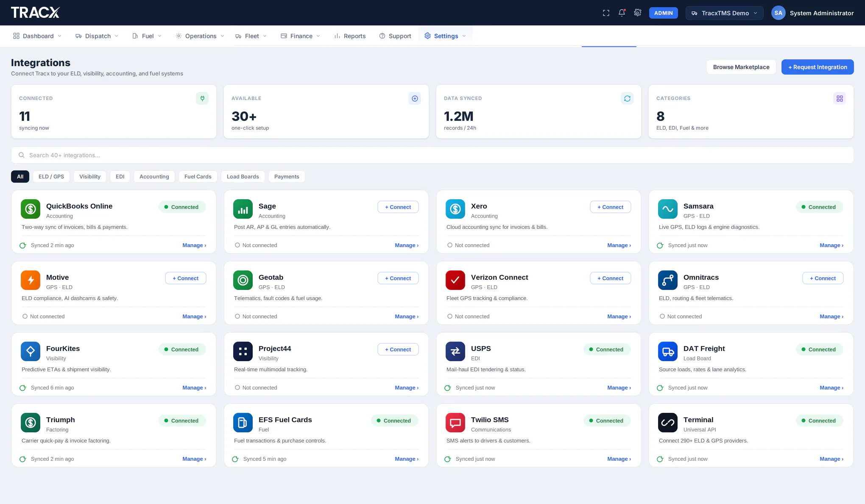Viewport: 865px width, 504px height.
Task: Connect the Sage integration
Action: tap(398, 207)
